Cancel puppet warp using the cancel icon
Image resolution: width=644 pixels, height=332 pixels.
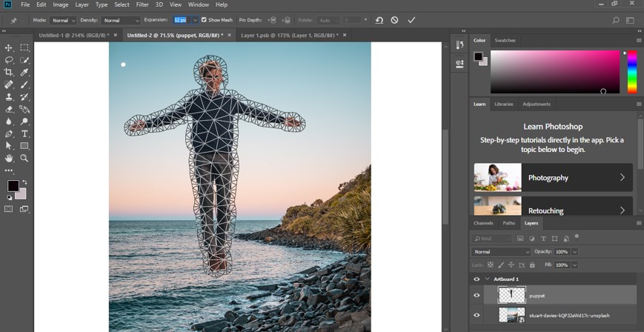[394, 20]
